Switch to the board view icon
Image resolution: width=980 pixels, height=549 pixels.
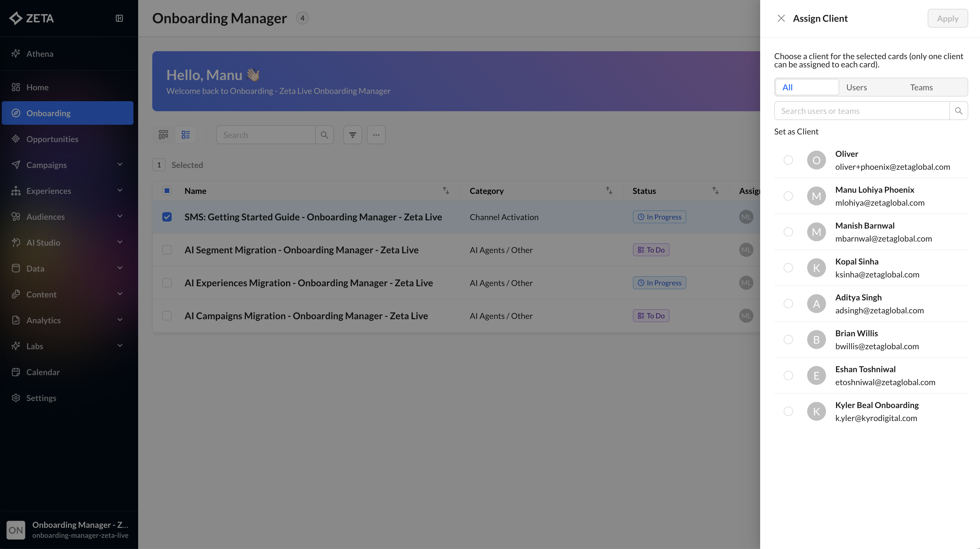point(163,135)
